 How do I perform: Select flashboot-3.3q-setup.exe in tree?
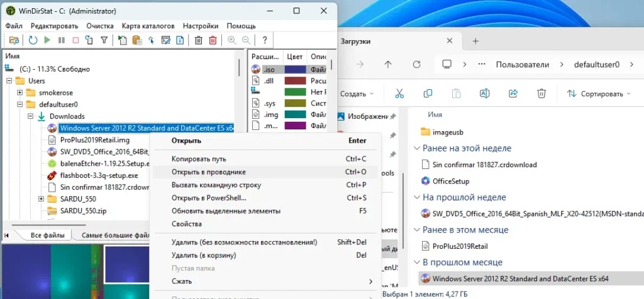99,175
